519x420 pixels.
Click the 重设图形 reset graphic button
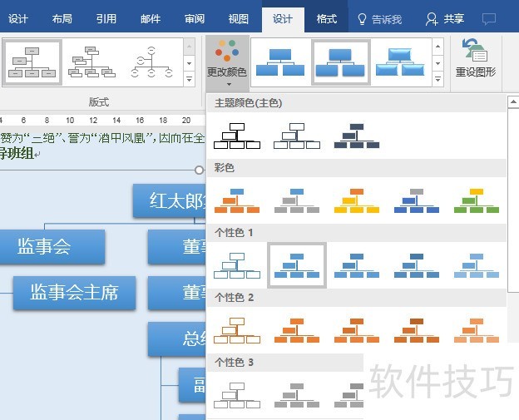click(476, 58)
